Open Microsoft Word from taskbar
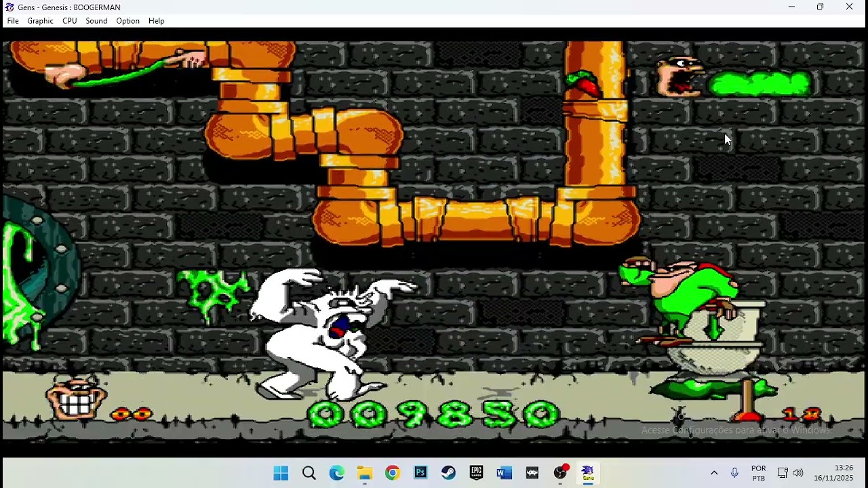 [x=504, y=473]
